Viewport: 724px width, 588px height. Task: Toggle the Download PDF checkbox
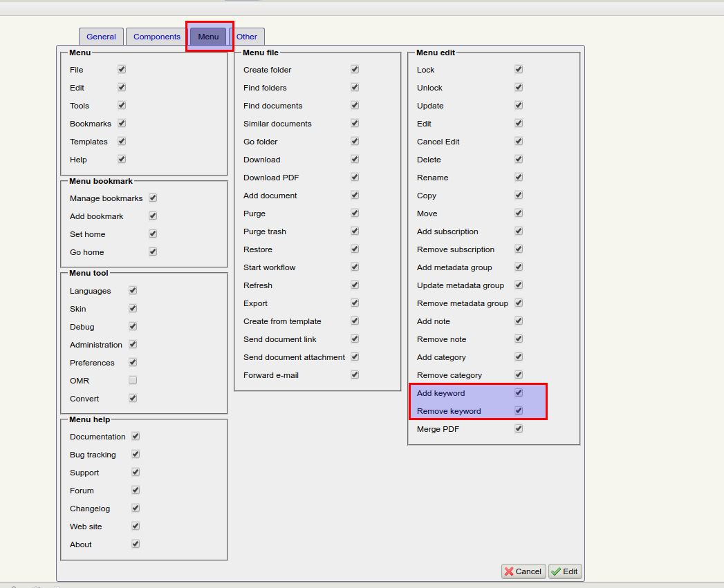pyautogui.click(x=355, y=177)
